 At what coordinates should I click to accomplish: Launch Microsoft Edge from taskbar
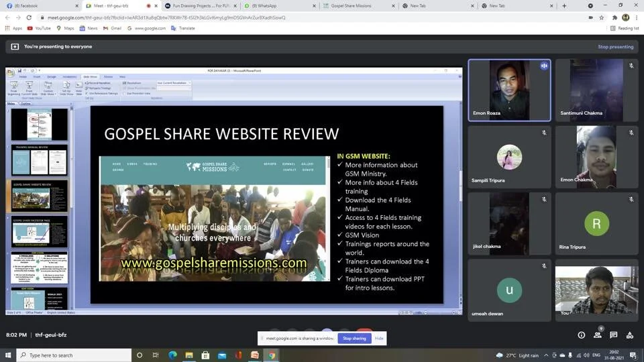172,355
